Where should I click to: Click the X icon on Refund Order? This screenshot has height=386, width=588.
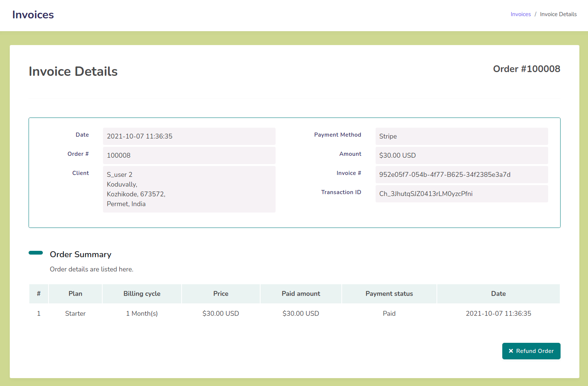(511, 351)
